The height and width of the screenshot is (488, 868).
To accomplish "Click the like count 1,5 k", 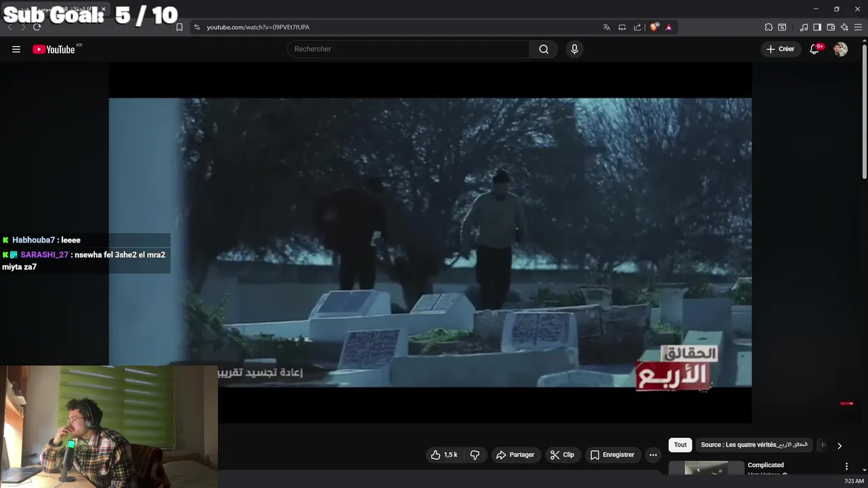I will [450, 455].
